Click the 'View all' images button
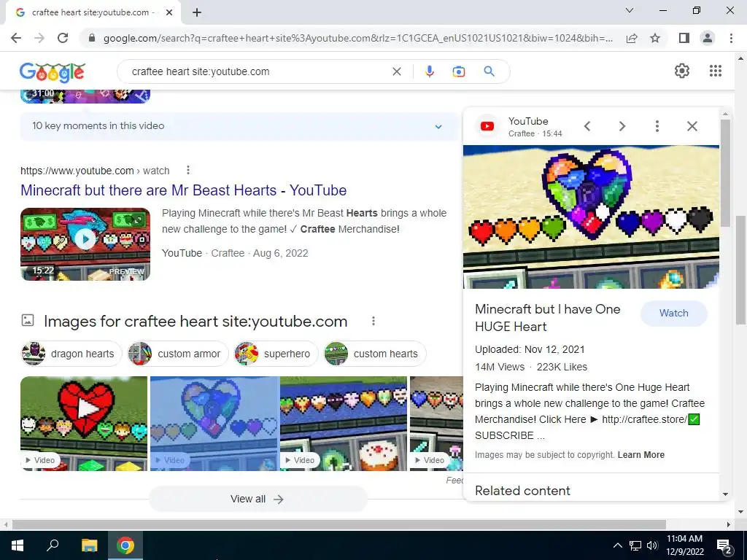The width and height of the screenshot is (747, 560). [x=258, y=499]
